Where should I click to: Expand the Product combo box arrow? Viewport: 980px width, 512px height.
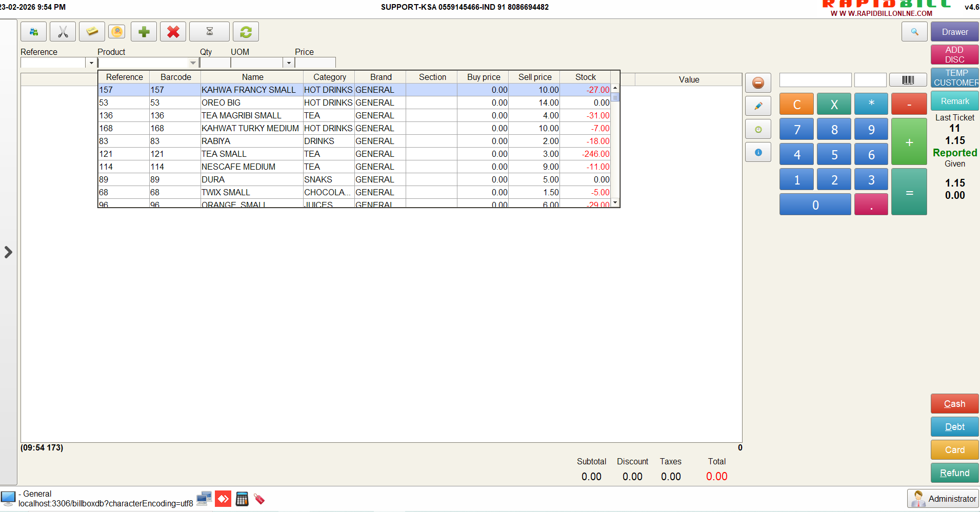(x=193, y=63)
